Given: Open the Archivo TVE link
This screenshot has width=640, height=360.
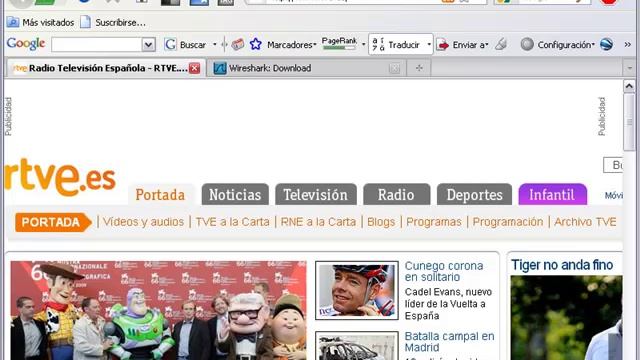Looking at the screenshot, I should click(x=585, y=222).
